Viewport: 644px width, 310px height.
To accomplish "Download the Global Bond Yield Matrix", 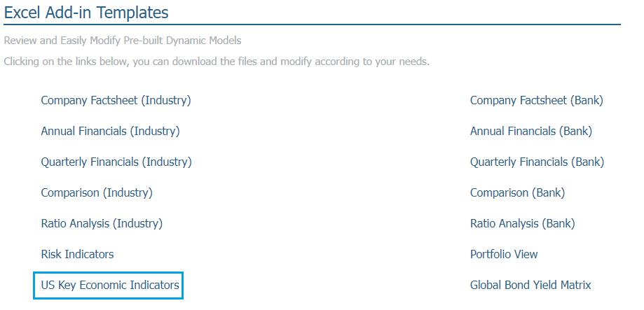I will [x=530, y=285].
